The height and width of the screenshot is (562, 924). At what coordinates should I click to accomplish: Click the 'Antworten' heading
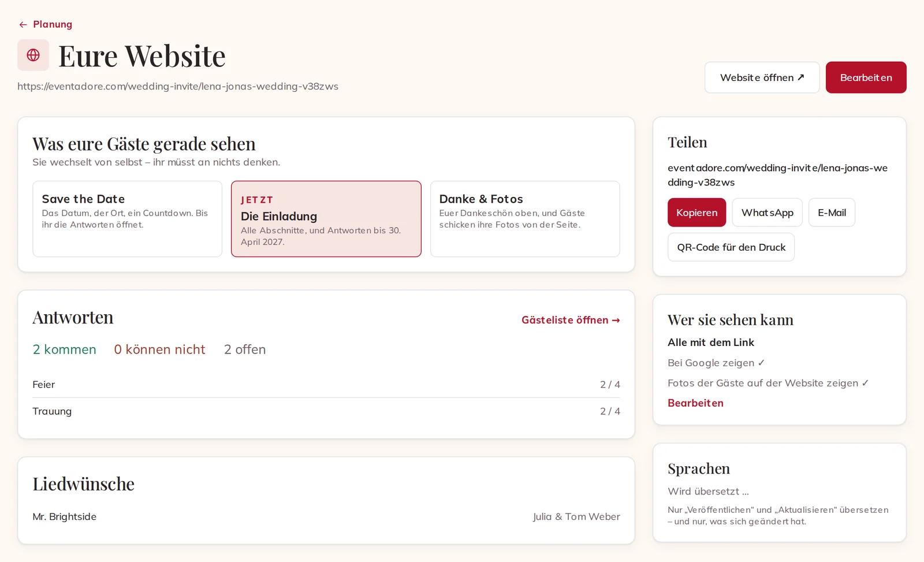pos(73,317)
